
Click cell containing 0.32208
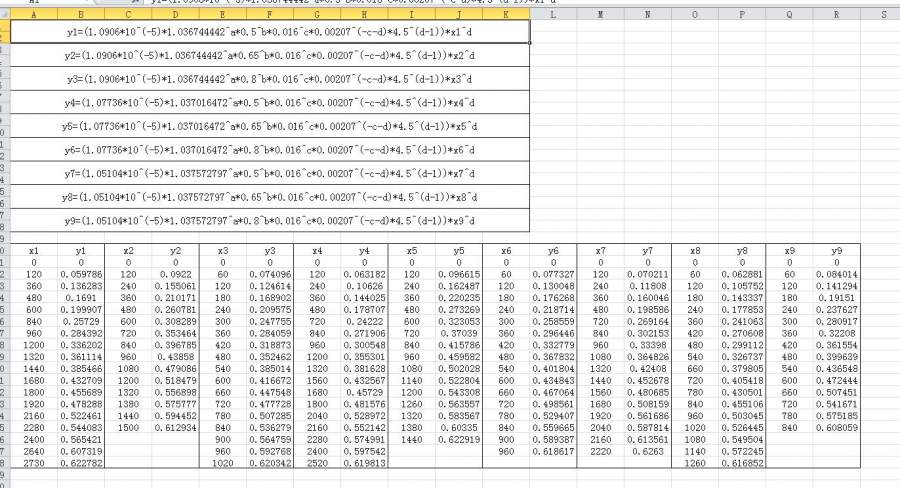[x=836, y=333]
